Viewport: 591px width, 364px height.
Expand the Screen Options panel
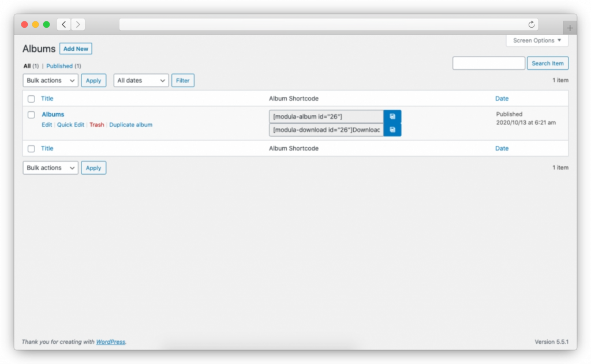click(537, 40)
